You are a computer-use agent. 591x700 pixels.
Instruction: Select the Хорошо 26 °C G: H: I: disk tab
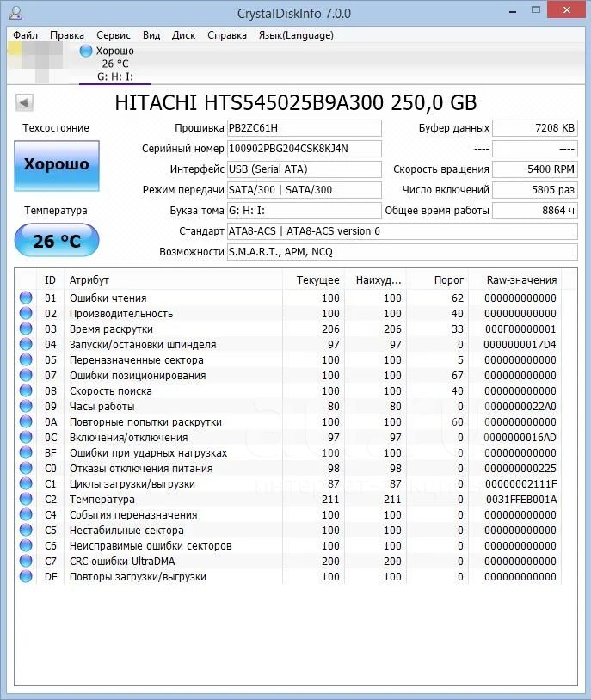tap(115, 64)
